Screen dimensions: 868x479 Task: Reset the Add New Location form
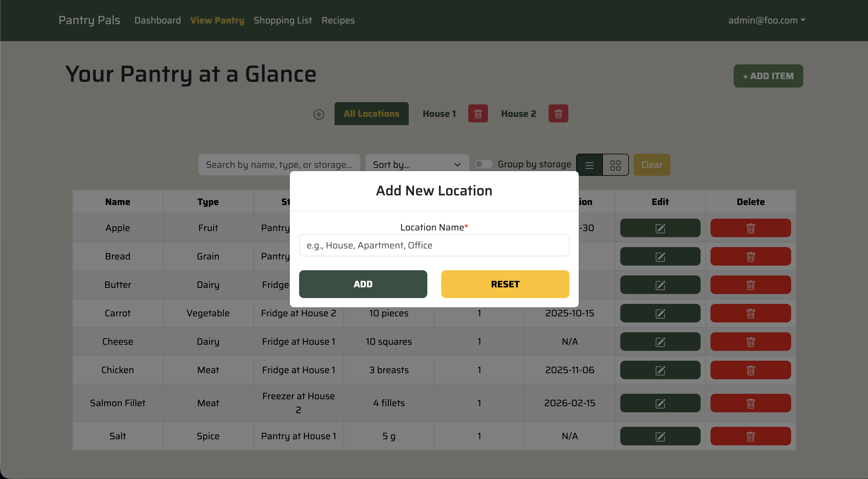505,284
